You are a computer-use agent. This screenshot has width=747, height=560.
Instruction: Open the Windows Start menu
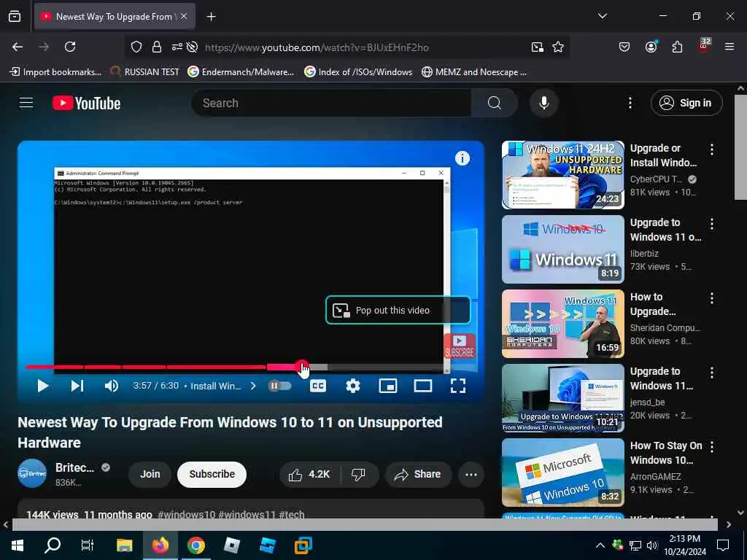click(x=18, y=545)
